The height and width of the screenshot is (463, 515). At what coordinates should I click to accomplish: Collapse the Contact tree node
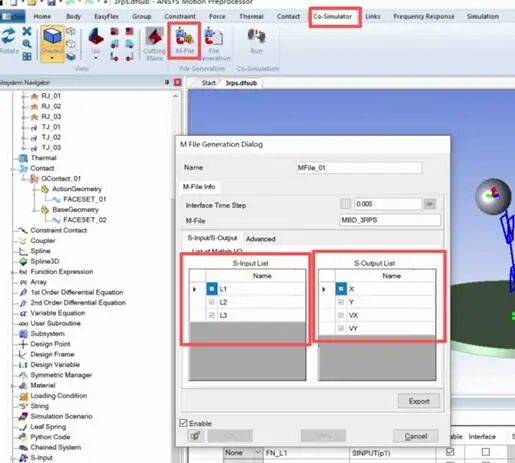click(14, 169)
